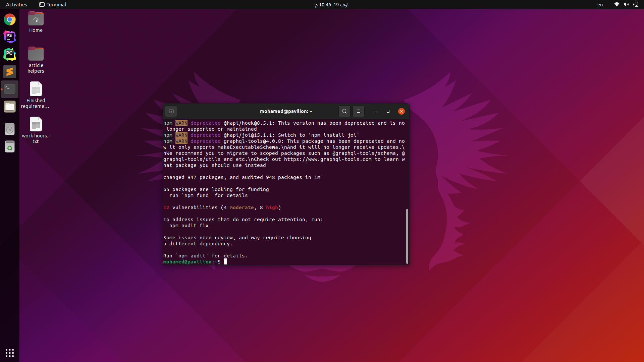The height and width of the screenshot is (362, 644).
Task: Click the Wi-Fi status icon
Action: tap(616, 5)
